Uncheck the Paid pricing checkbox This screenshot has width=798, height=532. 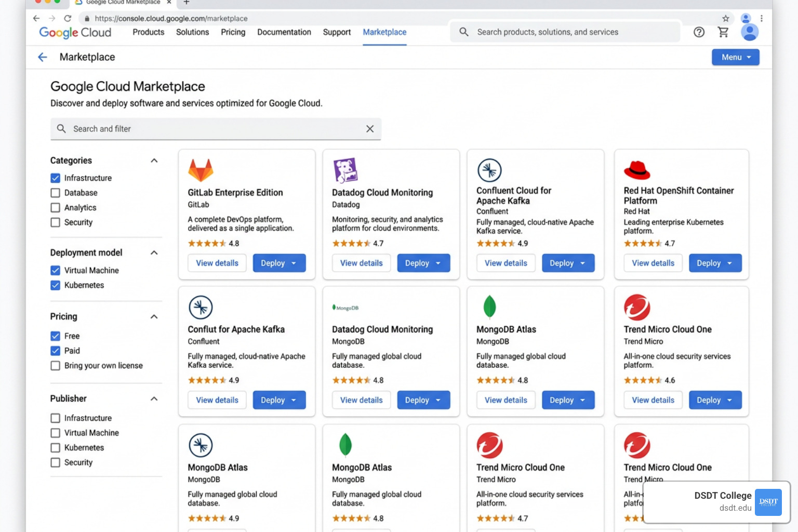pyautogui.click(x=56, y=351)
